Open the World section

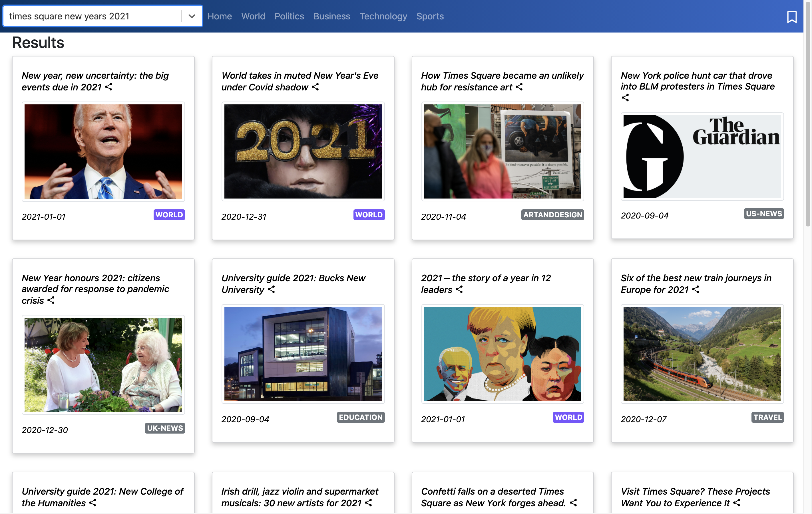[253, 16]
